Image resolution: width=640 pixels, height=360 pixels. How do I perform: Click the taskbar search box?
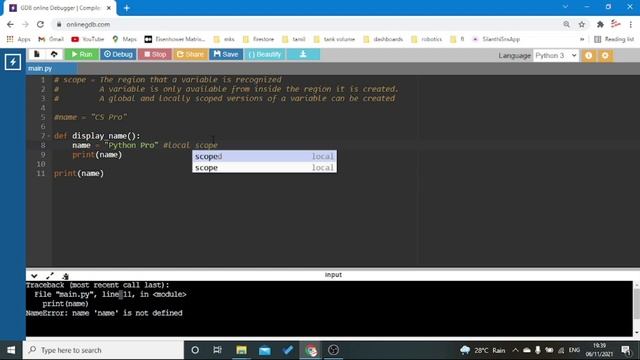pos(103,350)
